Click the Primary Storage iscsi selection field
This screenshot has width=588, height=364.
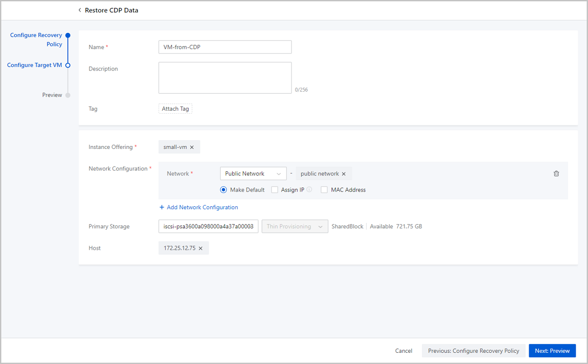tap(208, 226)
